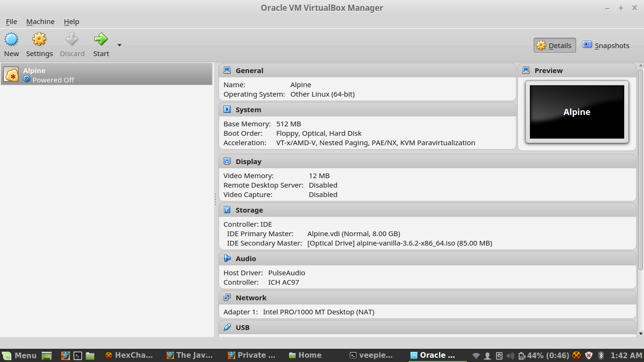Open Network settings via section title
This screenshot has height=362, width=644.
point(251,298)
